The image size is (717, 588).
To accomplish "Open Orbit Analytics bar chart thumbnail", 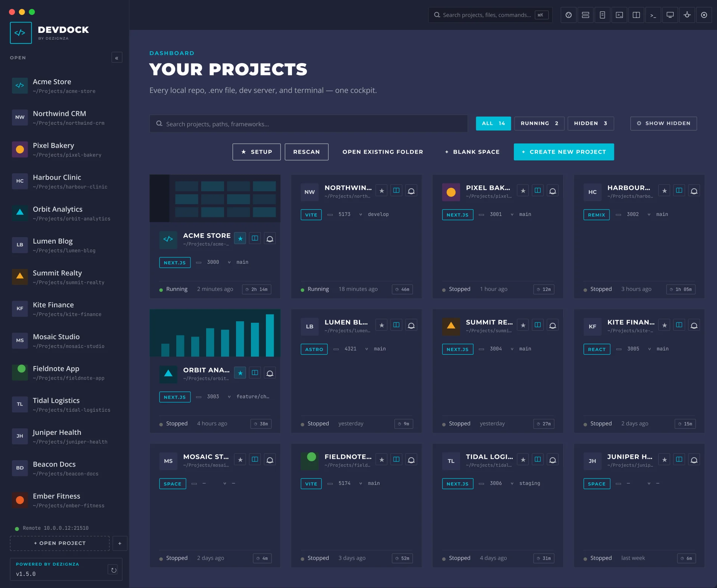I will [x=215, y=333].
